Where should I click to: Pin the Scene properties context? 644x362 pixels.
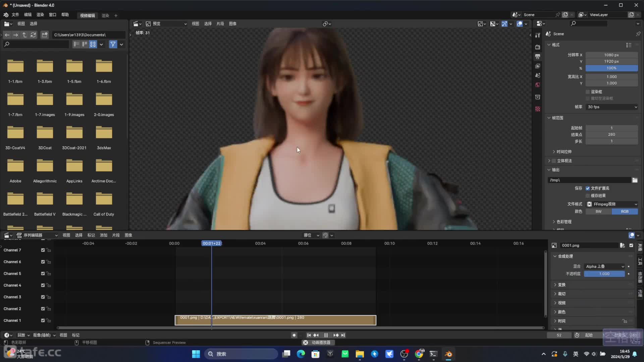click(638, 34)
